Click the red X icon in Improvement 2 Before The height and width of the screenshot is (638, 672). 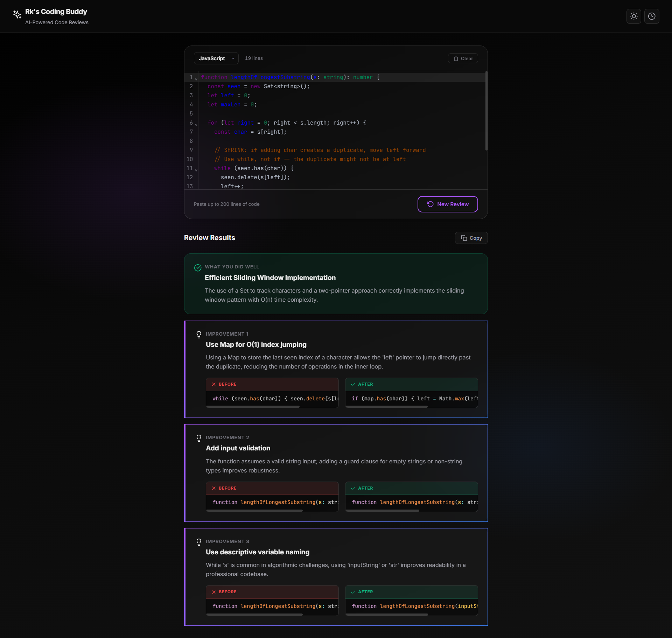pos(214,488)
